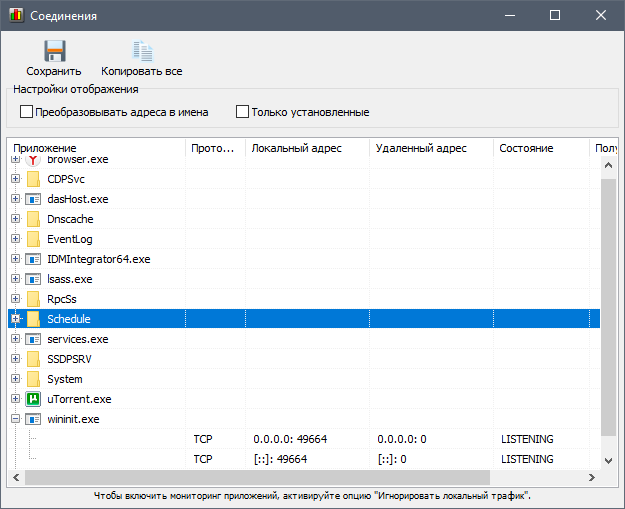Select the Dnscache row name
625x509 pixels.
coord(70,219)
